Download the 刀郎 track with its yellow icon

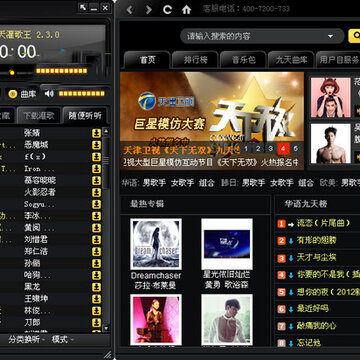click(96, 322)
